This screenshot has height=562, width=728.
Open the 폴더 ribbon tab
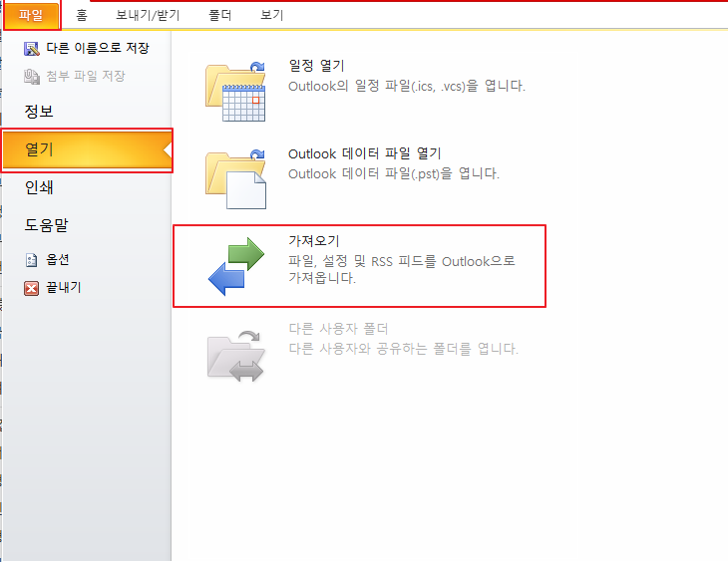220,15
